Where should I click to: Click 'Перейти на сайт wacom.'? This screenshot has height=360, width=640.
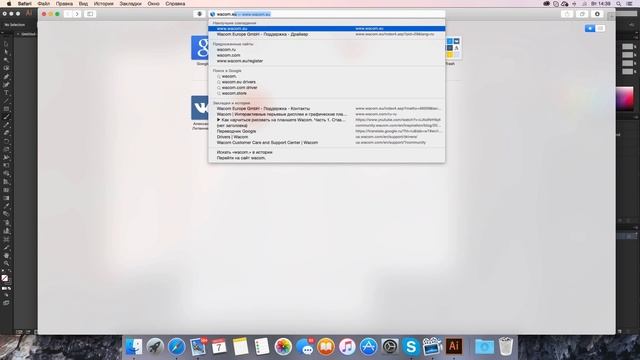point(241,158)
